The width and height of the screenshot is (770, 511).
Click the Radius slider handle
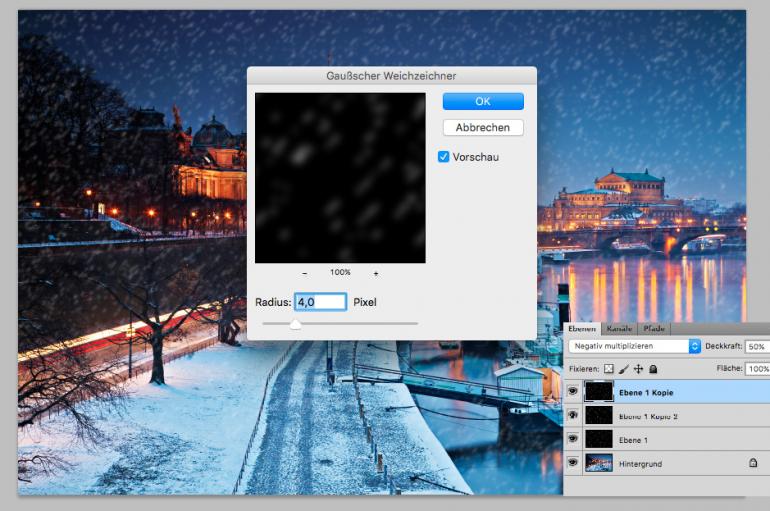295,324
